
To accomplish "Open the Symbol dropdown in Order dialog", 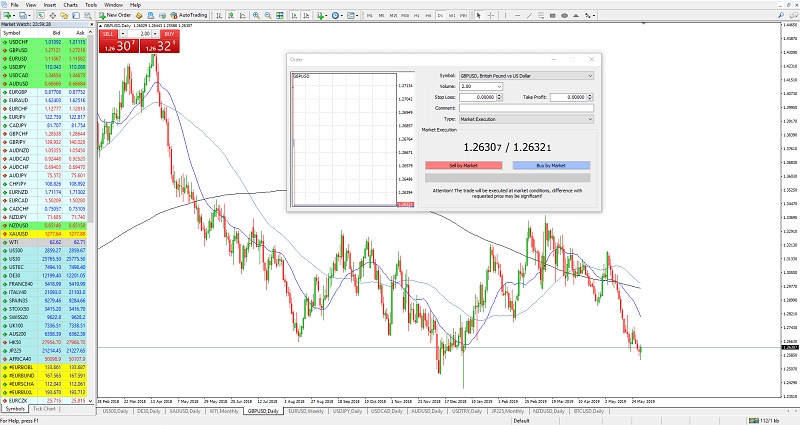I will coord(526,76).
